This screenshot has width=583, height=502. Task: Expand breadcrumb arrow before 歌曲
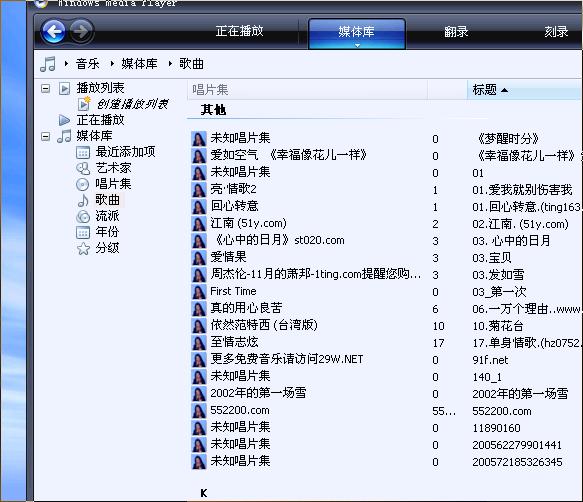click(170, 64)
